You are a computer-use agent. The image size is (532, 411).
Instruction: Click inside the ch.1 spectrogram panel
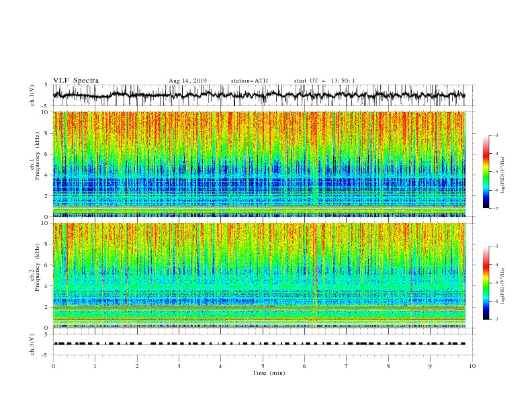[259, 164]
